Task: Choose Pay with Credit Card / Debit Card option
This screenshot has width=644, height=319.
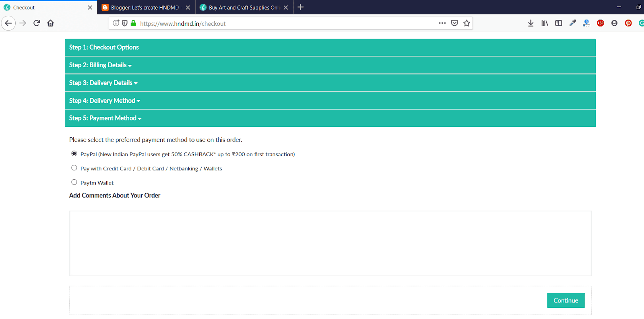Action: pyautogui.click(x=74, y=168)
